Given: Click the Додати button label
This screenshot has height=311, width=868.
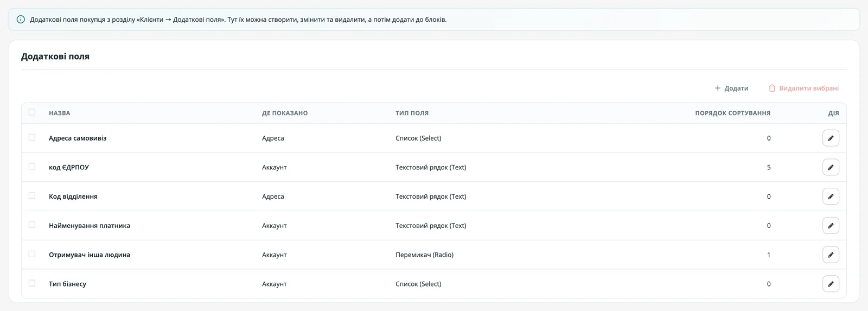Looking at the screenshot, I should click(736, 88).
